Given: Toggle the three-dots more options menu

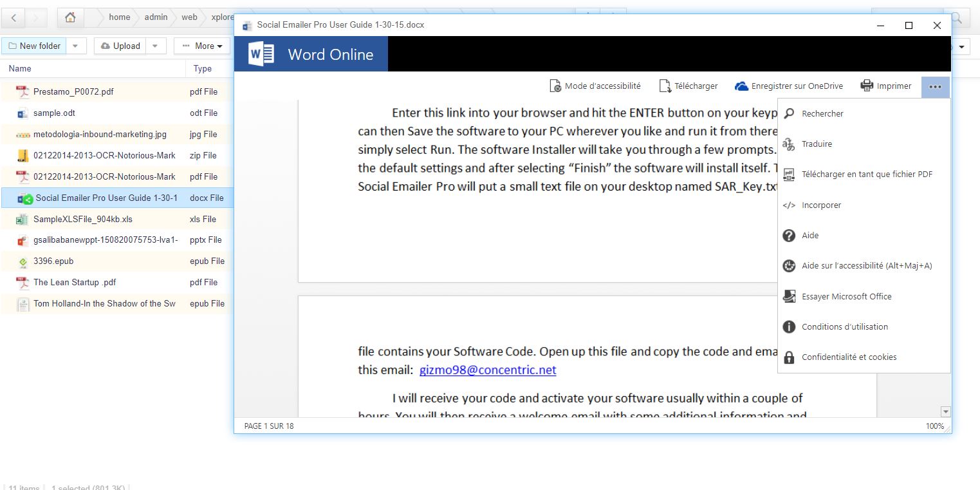Looking at the screenshot, I should pyautogui.click(x=935, y=86).
